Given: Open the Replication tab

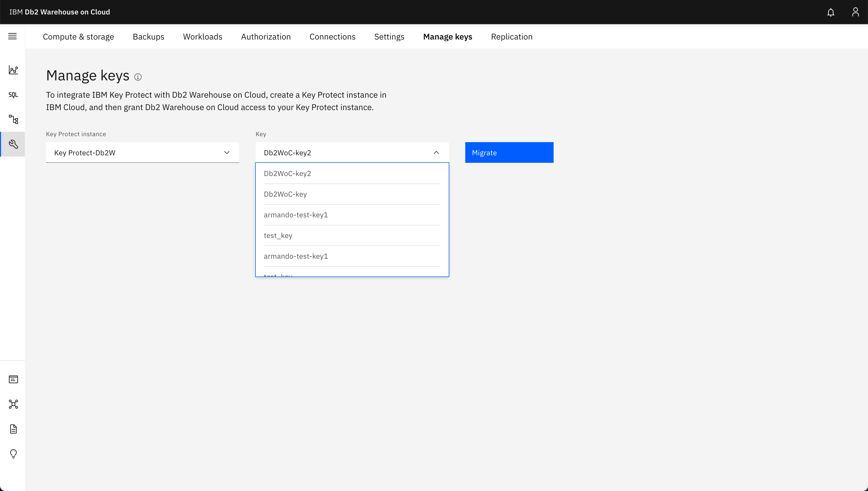Looking at the screenshot, I should tap(511, 36).
